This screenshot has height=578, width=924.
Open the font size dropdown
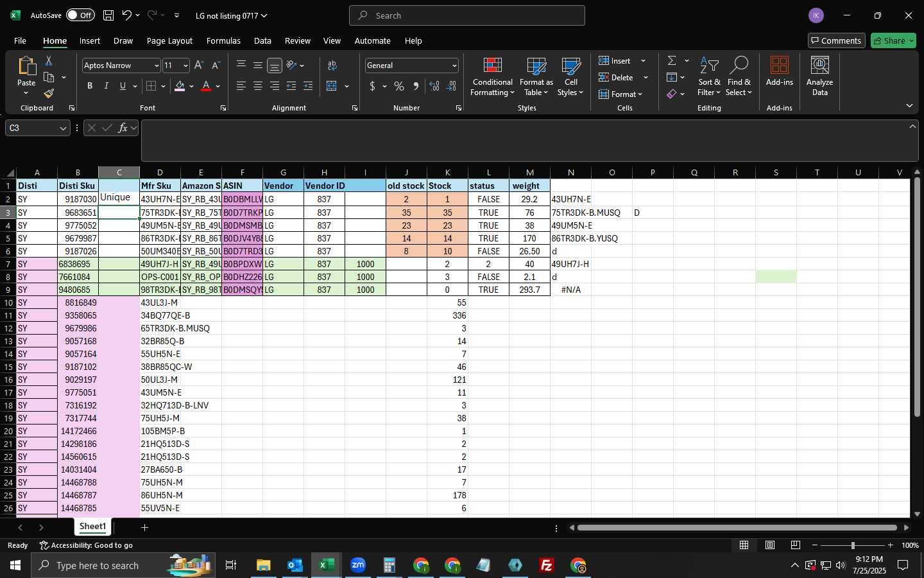pos(185,66)
